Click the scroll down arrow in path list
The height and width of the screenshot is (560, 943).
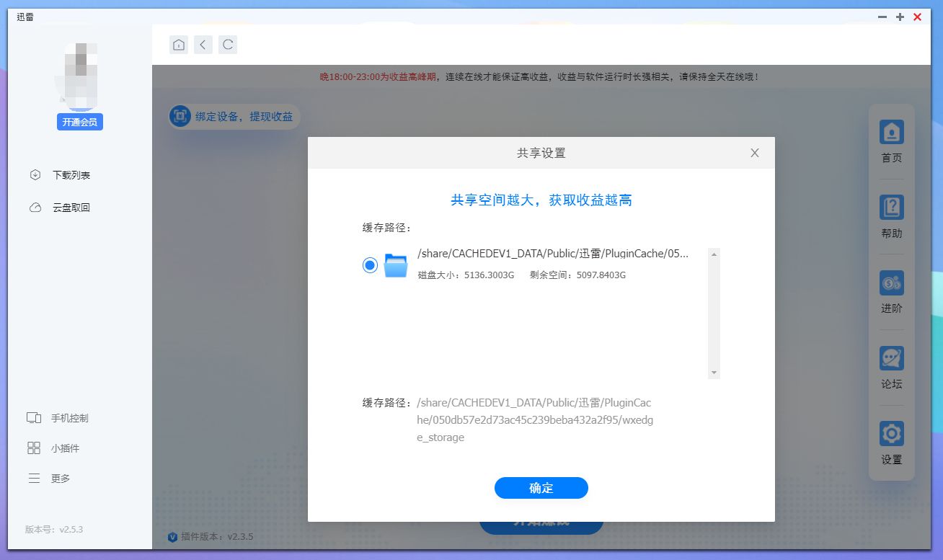point(714,373)
